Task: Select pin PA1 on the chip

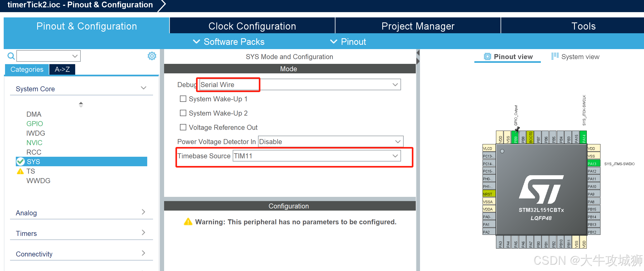Action: point(489,224)
